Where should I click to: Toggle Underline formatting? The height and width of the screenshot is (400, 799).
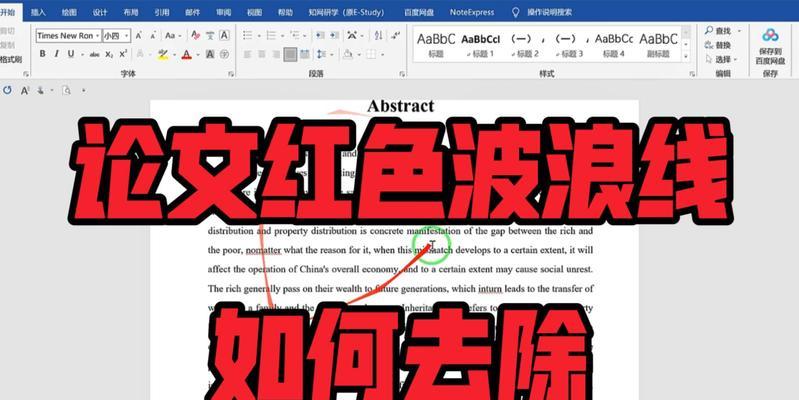(x=70, y=54)
